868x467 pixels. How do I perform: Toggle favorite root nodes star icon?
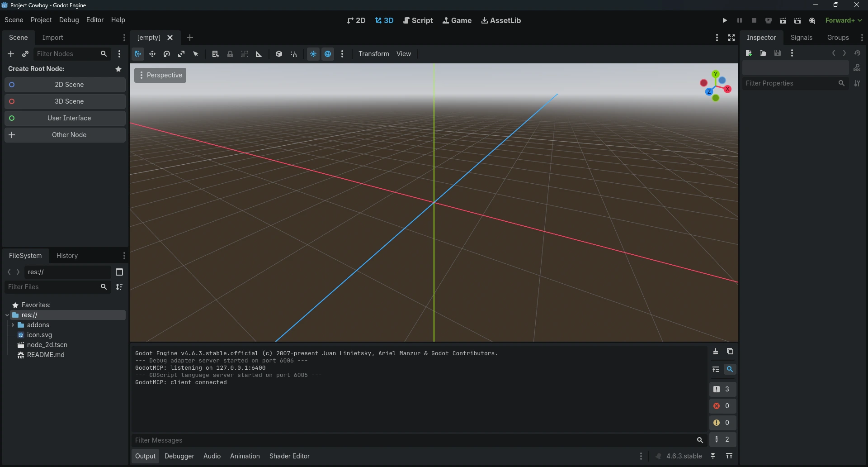point(118,69)
